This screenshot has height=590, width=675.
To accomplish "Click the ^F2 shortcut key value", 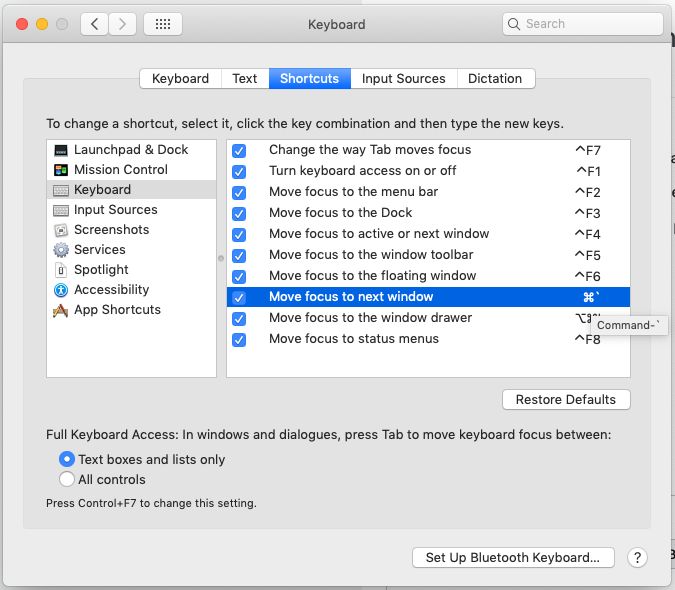I will 588,192.
